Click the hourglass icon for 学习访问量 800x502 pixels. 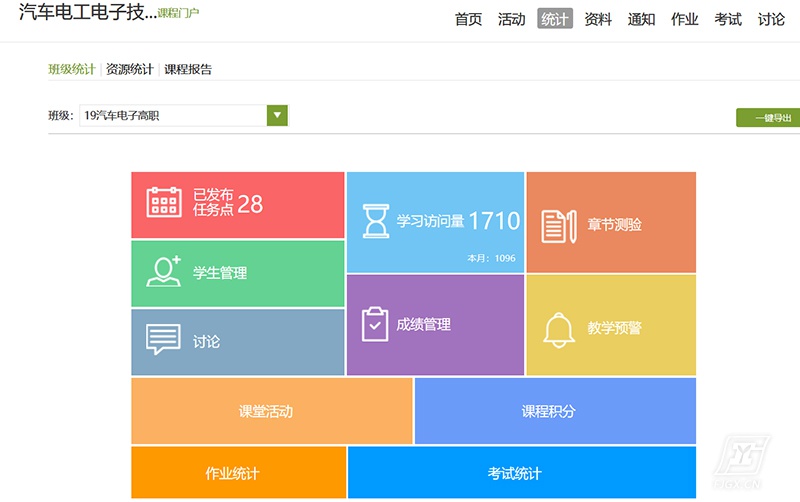coord(376,221)
